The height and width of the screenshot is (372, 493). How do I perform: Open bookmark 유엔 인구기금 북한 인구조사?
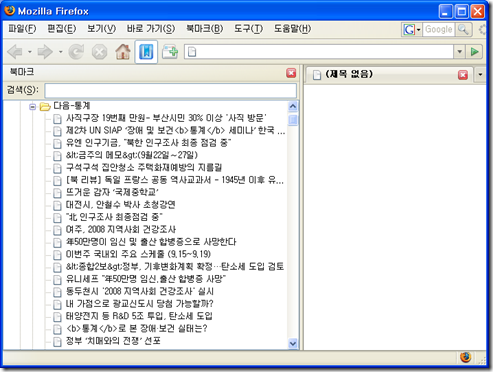coord(148,143)
